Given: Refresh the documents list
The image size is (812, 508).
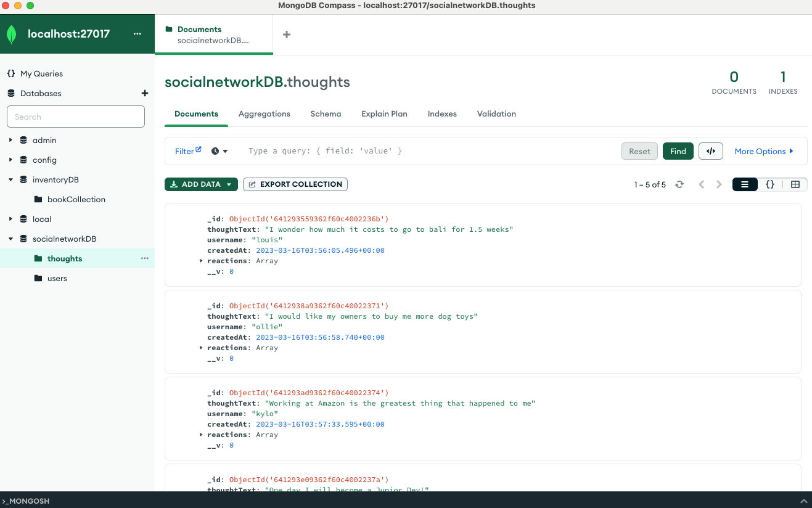Looking at the screenshot, I should 679,184.
